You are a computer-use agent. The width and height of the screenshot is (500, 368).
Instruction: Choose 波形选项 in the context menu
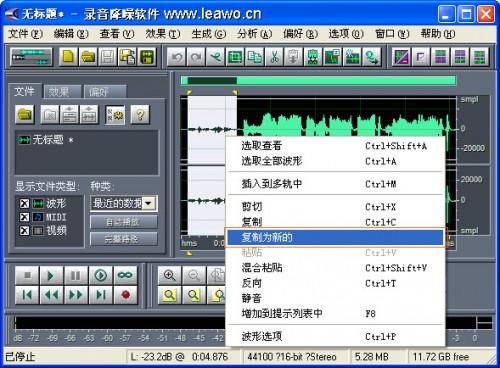(x=335, y=336)
